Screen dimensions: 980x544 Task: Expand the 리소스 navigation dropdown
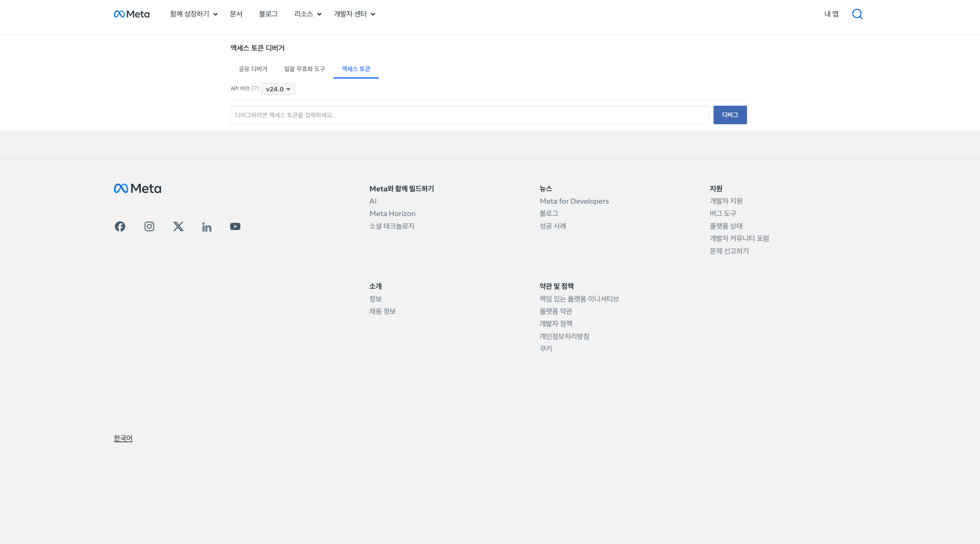tap(308, 14)
